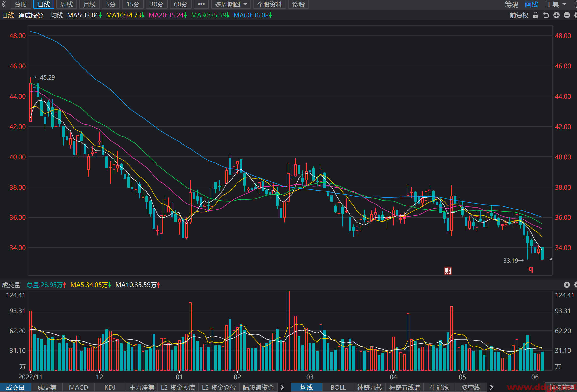
Task: Expand the 工具 tools dropdown
Action: pyautogui.click(x=556, y=4)
